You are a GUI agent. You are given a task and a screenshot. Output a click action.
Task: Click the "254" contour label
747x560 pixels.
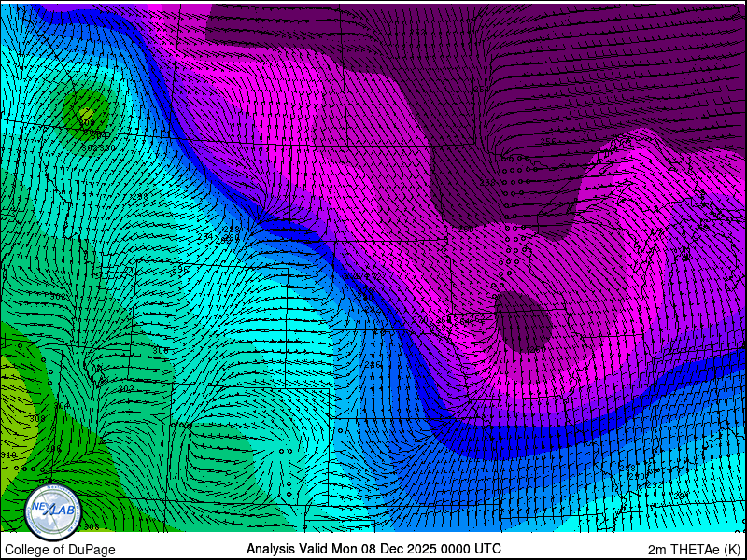[482, 90]
